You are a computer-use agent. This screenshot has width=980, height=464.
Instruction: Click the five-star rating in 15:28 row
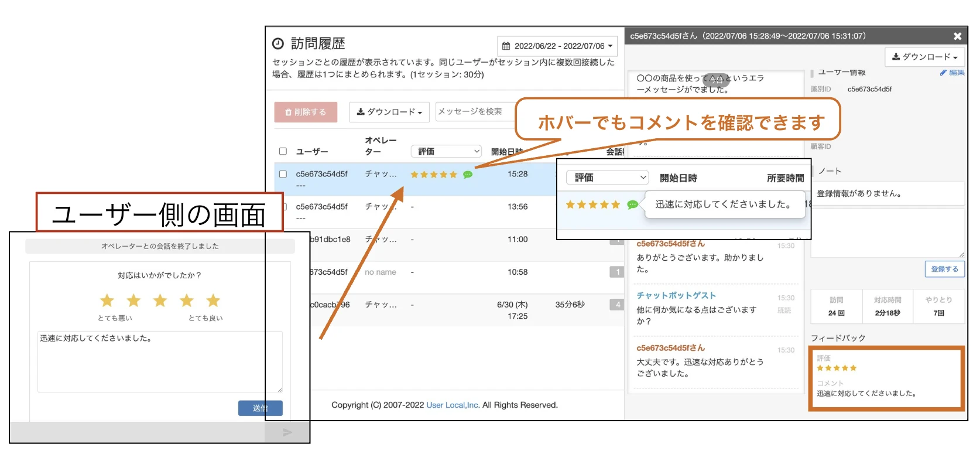(434, 175)
